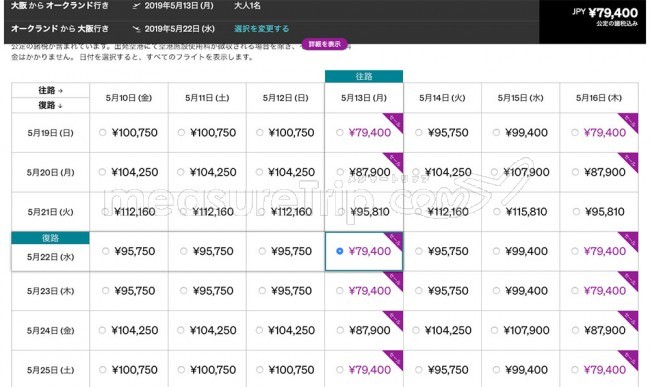Choose ¥95,750 fare for May 14 outbound, May 23 return

point(442,291)
